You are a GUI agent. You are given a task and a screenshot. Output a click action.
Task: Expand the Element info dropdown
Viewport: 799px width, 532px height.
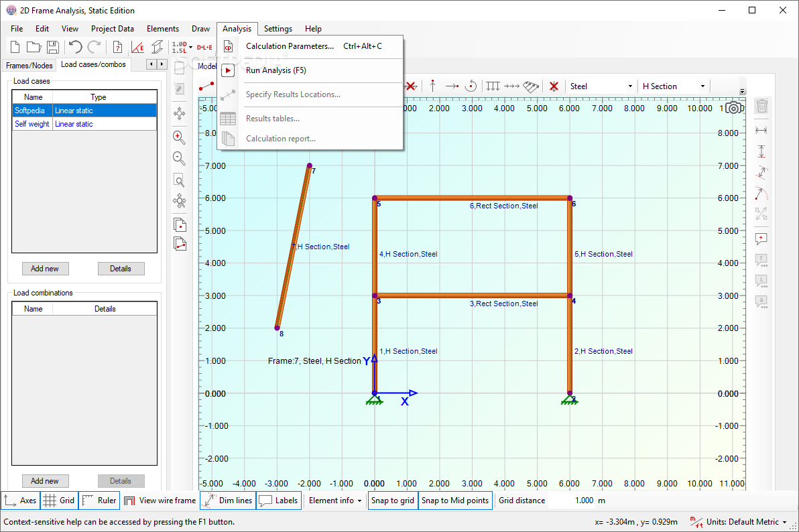tap(335, 501)
